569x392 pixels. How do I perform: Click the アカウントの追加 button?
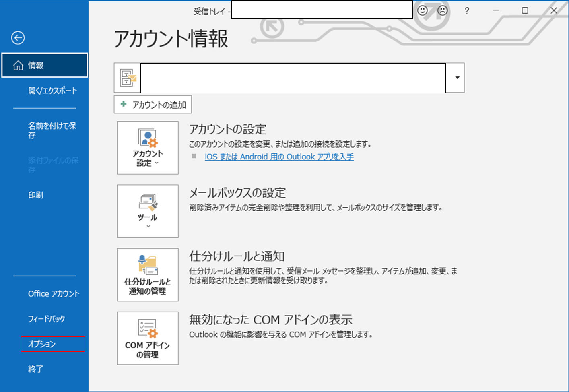[153, 104]
